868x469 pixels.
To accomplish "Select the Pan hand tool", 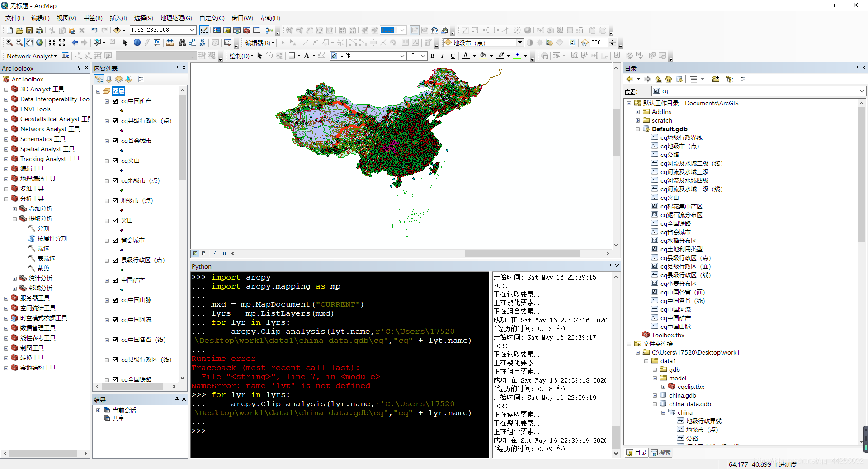I will click(29, 43).
